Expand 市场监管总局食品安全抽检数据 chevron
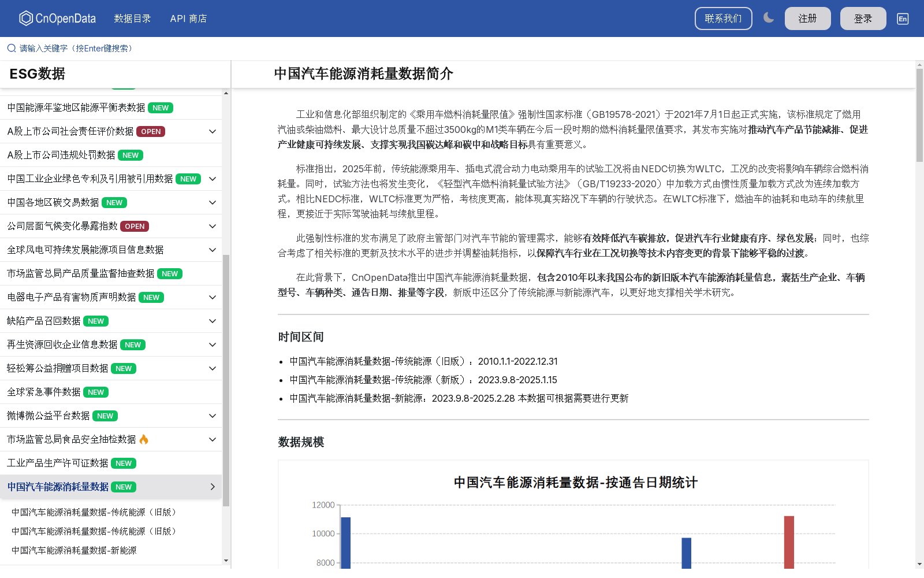 click(x=213, y=439)
